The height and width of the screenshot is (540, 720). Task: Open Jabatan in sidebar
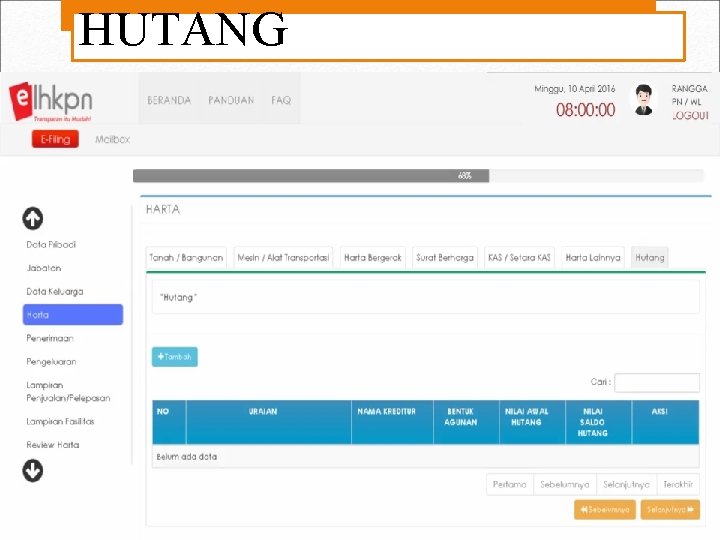click(x=44, y=268)
